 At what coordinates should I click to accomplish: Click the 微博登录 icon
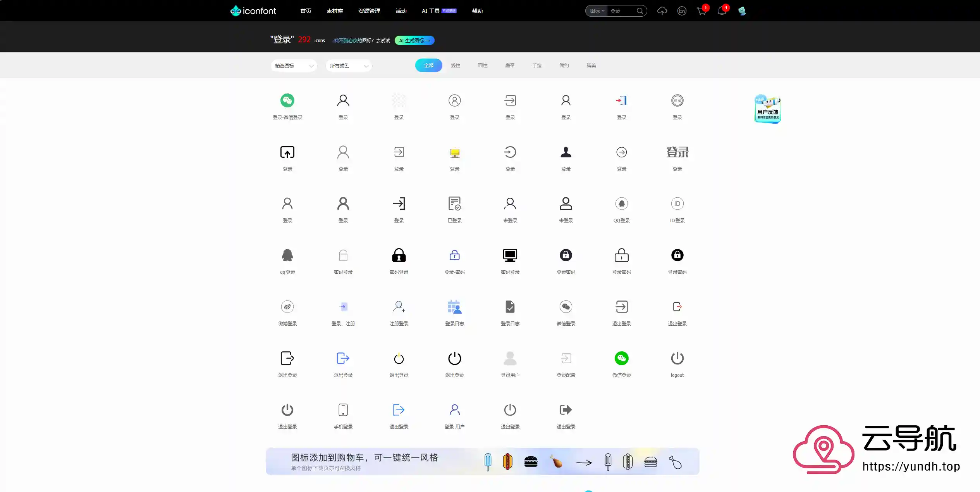point(287,307)
